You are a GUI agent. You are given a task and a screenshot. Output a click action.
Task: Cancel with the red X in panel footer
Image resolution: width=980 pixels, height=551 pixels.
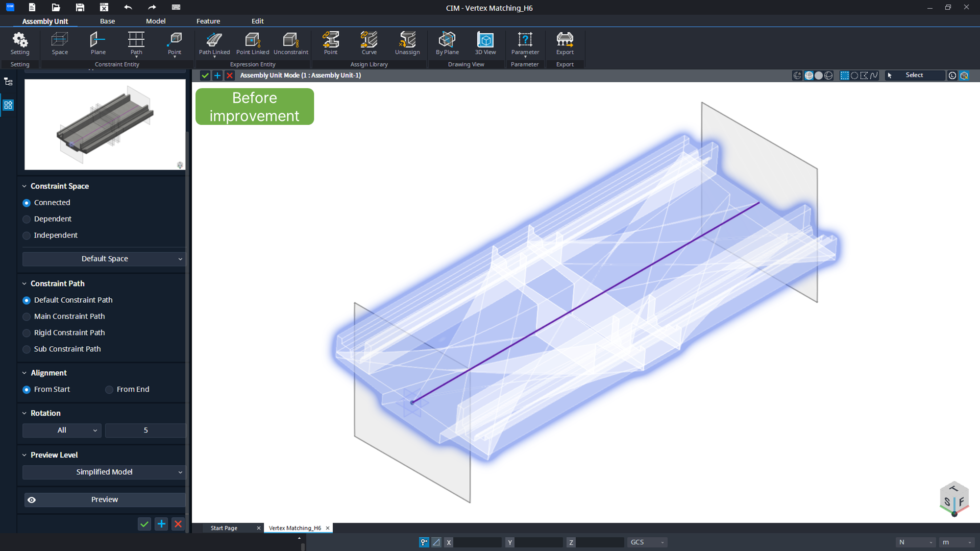[178, 524]
